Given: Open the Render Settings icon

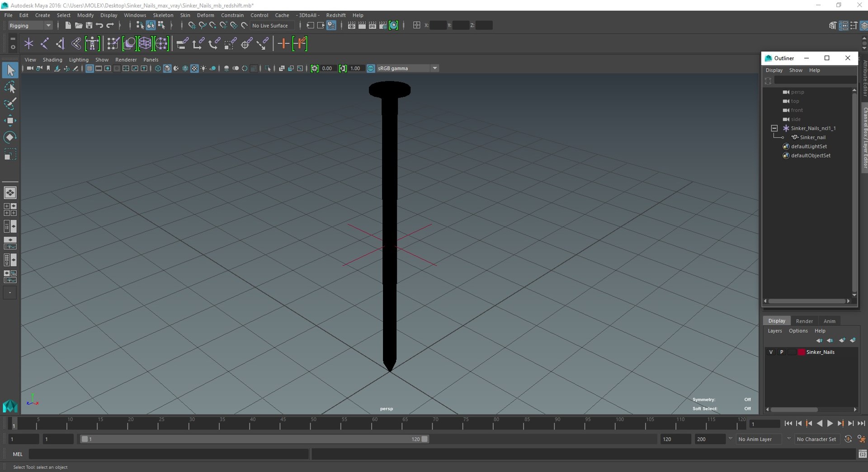Looking at the screenshot, I should click(383, 25).
